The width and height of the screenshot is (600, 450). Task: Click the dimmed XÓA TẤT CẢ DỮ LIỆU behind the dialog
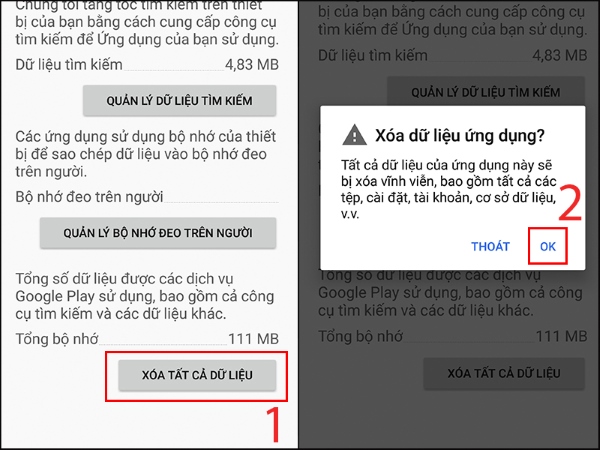point(504,373)
